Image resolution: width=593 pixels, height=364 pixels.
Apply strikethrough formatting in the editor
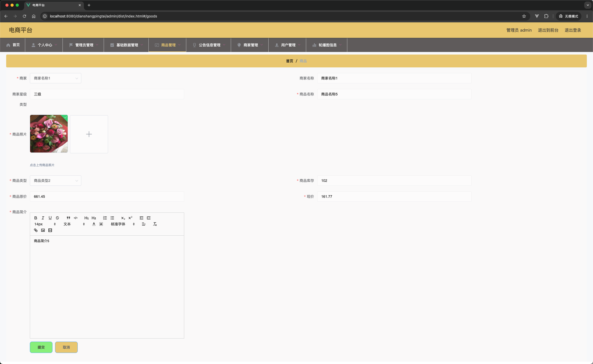click(x=57, y=218)
